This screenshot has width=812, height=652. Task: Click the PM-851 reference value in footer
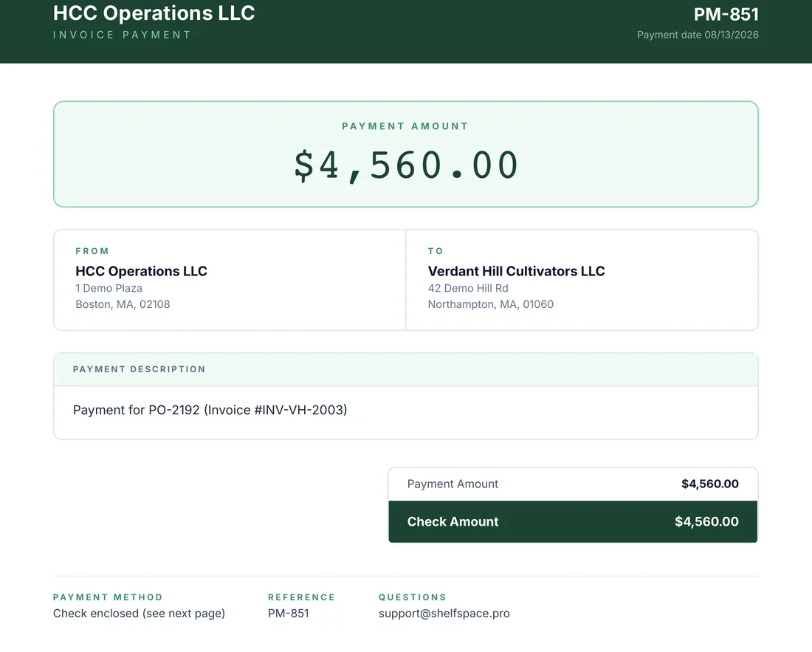(x=289, y=613)
